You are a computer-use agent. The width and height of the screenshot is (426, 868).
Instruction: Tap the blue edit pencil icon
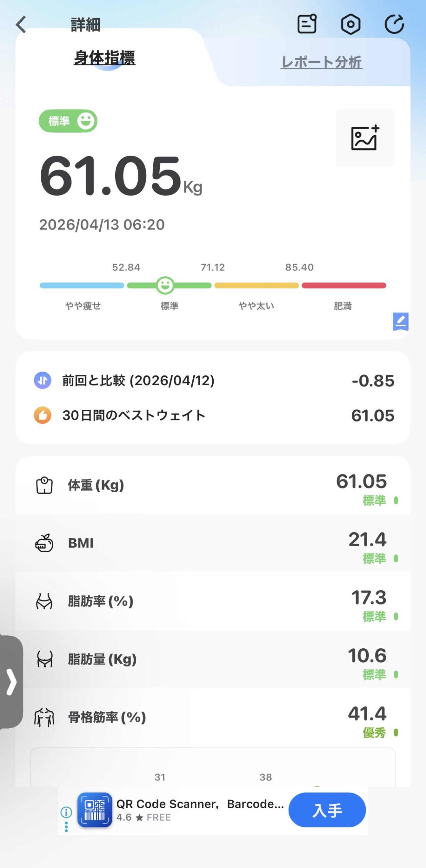point(401,321)
